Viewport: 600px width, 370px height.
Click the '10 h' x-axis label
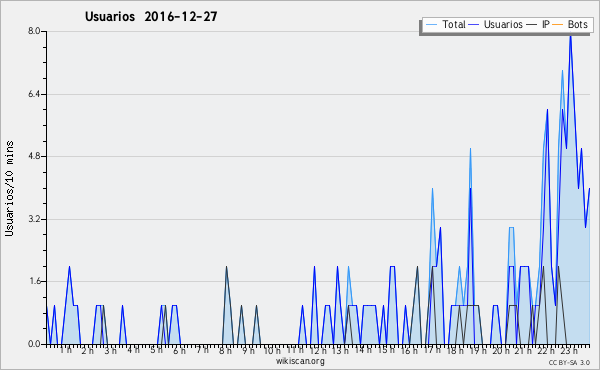(272, 351)
